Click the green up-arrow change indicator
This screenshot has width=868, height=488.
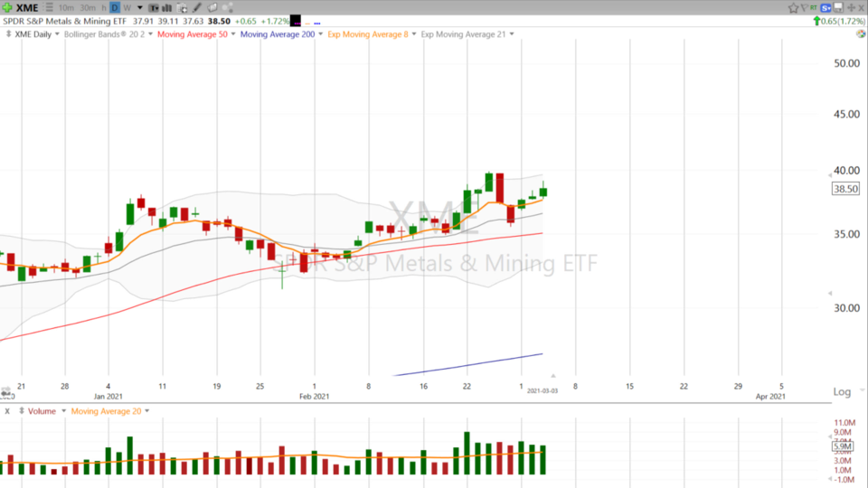tap(816, 21)
